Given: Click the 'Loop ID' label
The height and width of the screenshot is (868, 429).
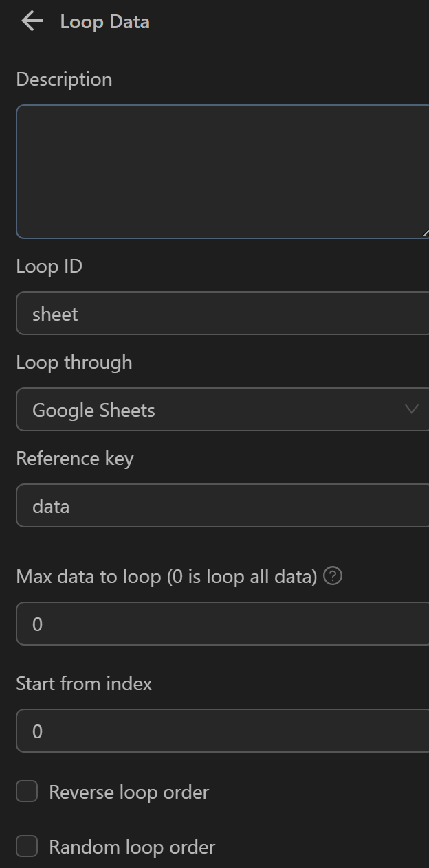Looking at the screenshot, I should (49, 266).
